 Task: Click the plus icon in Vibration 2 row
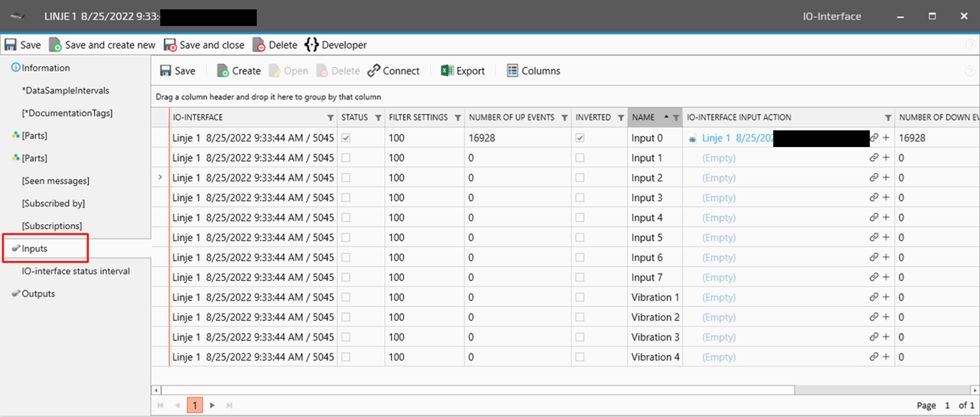886,317
